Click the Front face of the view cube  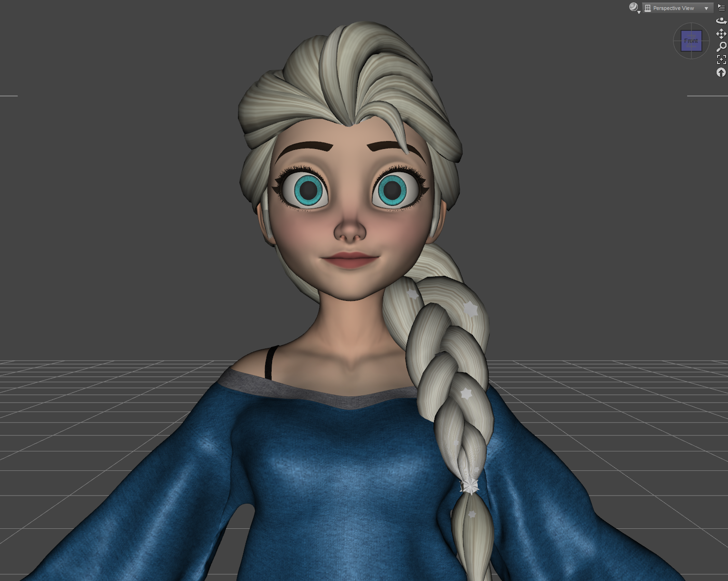point(691,41)
